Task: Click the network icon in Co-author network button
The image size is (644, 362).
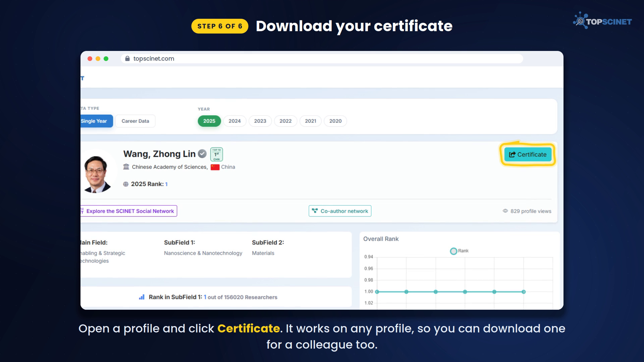Action: click(x=315, y=211)
